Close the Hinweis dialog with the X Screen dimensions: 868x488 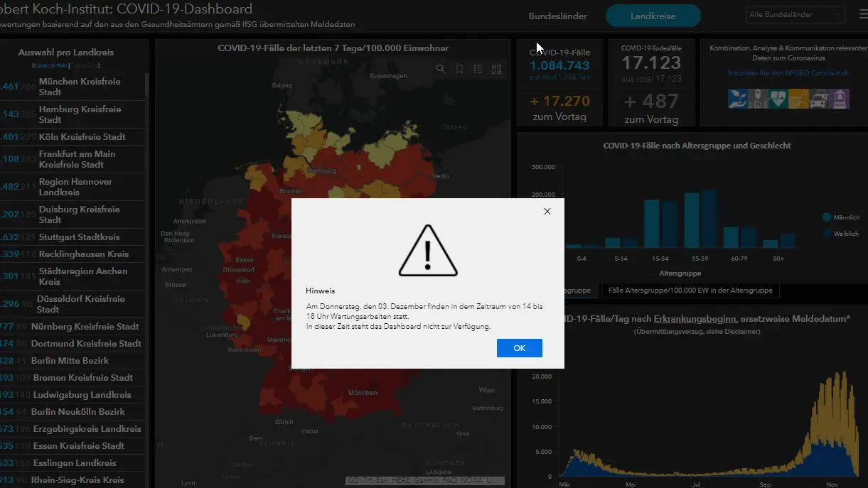point(547,211)
